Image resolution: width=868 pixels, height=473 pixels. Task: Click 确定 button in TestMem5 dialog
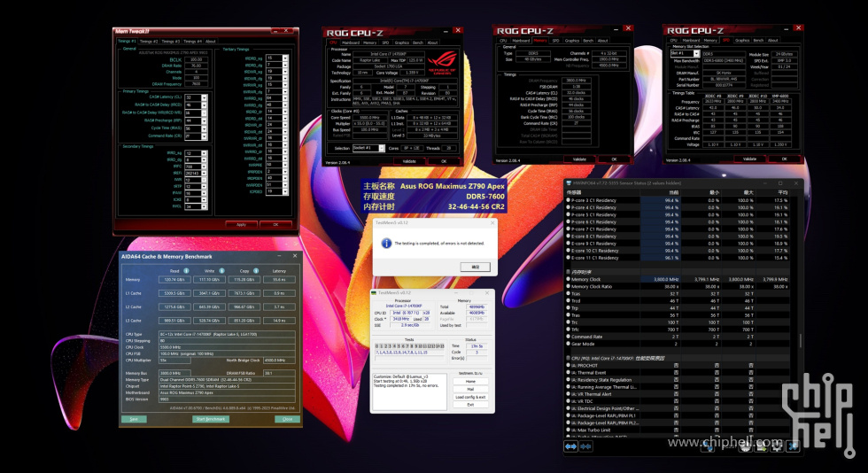click(x=476, y=267)
